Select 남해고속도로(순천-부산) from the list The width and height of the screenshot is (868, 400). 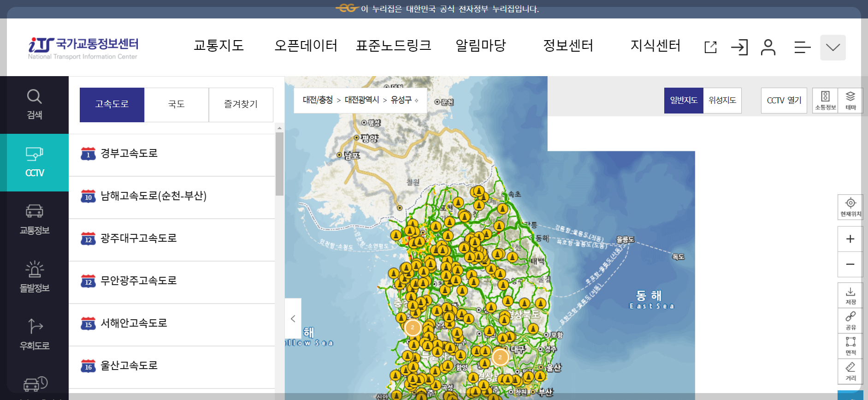[171, 197]
